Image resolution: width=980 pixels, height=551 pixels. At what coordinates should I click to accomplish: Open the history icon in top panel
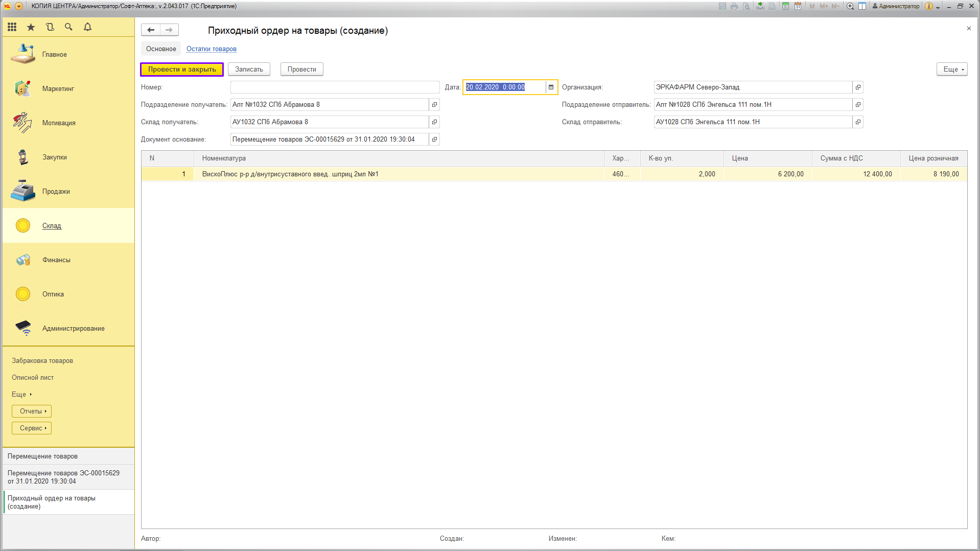(50, 27)
